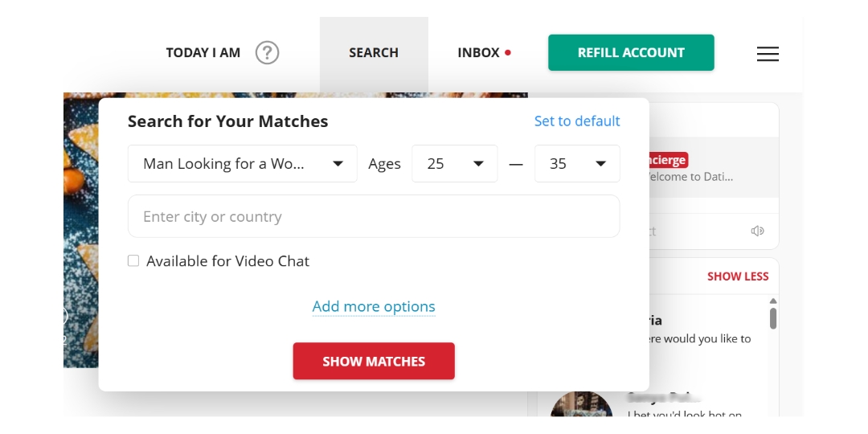868x434 pixels.
Task: Expand the minimum age 25 dropdown
Action: [455, 164]
